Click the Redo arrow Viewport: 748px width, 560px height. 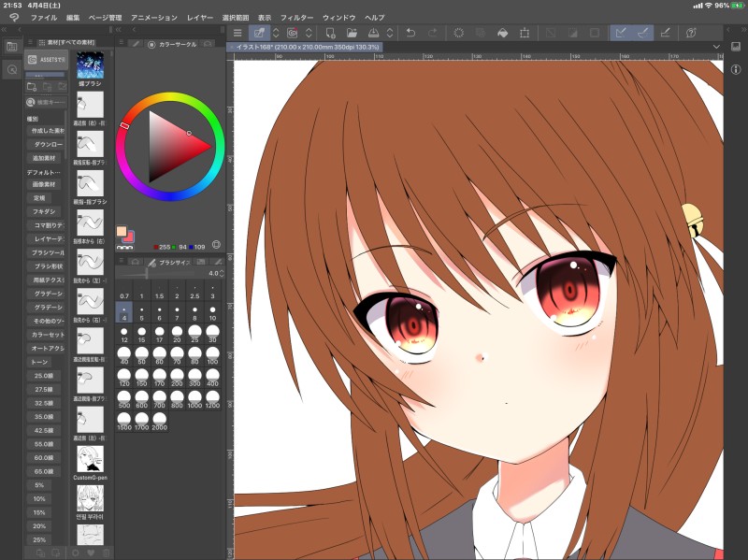tap(432, 33)
